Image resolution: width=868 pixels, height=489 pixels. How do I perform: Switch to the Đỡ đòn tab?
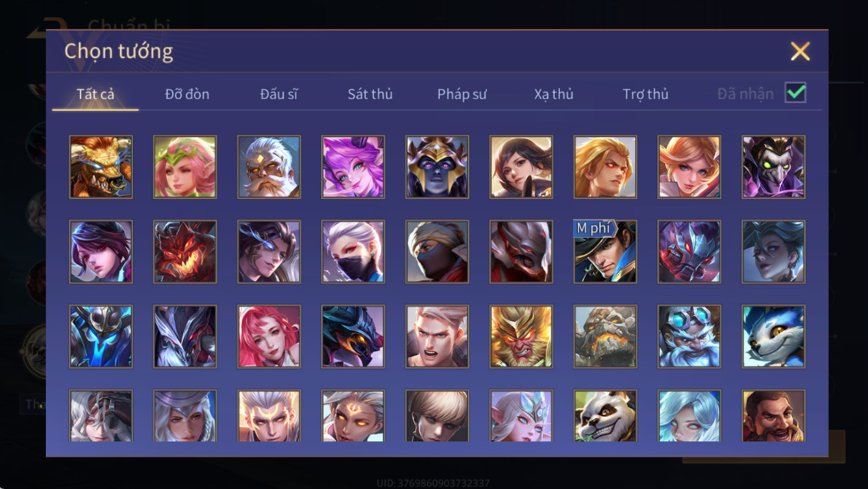click(187, 94)
